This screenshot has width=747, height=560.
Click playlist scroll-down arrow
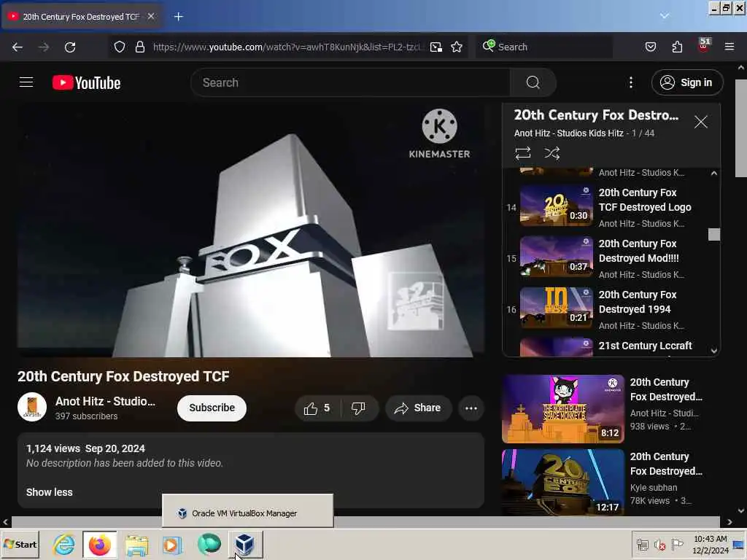(x=713, y=351)
